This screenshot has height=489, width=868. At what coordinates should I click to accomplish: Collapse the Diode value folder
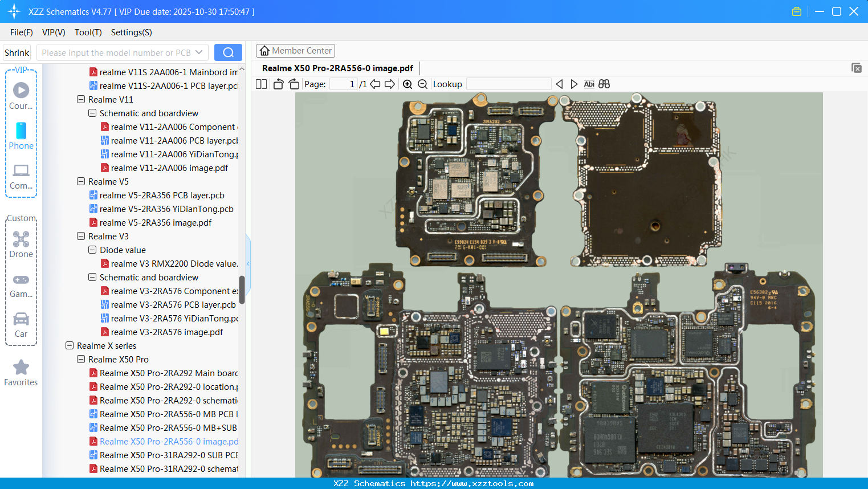click(92, 250)
